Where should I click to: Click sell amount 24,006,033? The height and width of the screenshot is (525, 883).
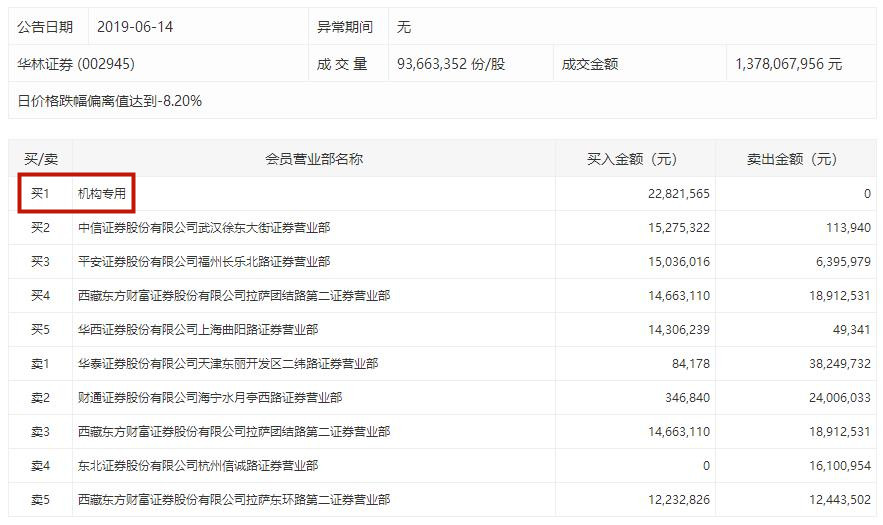point(840,398)
